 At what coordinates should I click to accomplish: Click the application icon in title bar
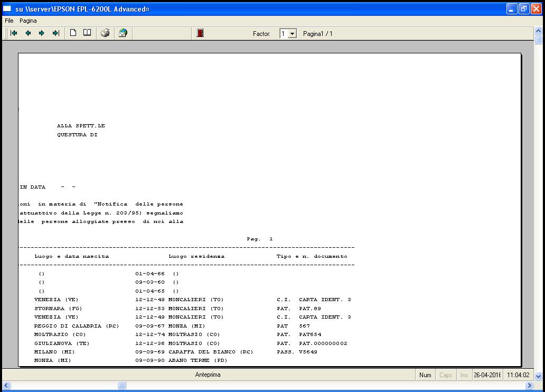7,8
